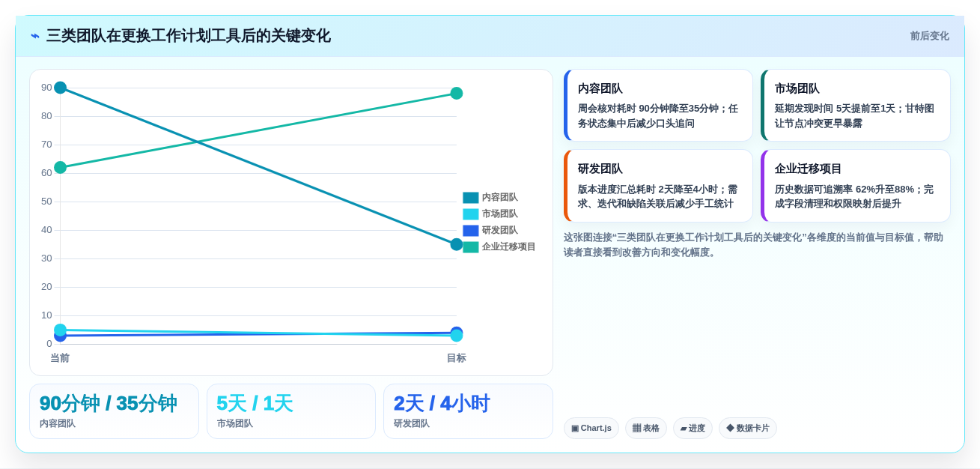
Task: Click y-axis label 90
Action: [46, 88]
